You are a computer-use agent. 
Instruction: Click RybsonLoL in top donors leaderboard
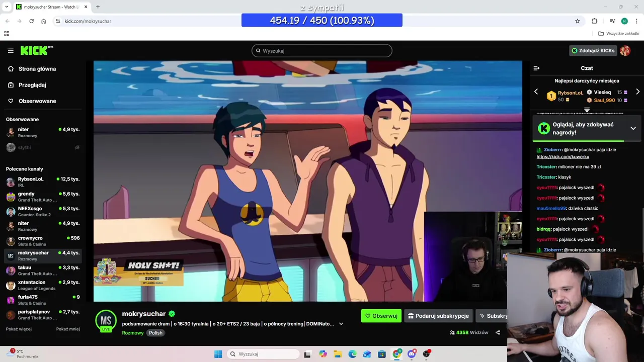tap(570, 93)
